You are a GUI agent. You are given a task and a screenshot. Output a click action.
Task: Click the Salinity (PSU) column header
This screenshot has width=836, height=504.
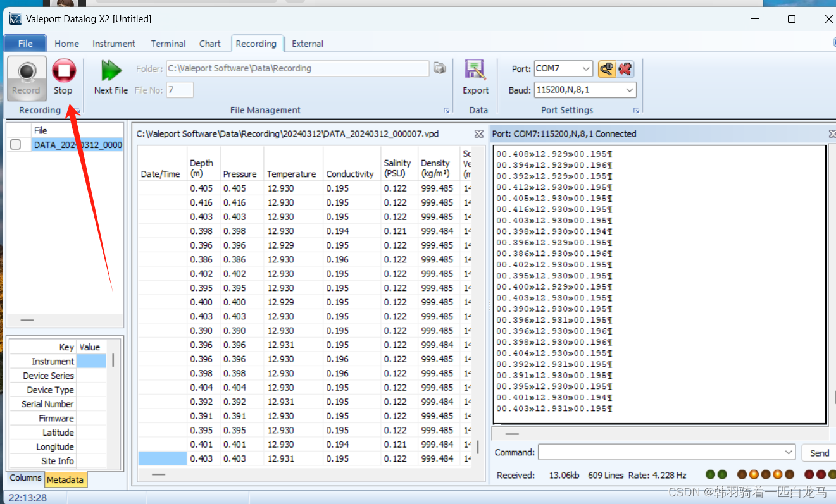point(399,164)
